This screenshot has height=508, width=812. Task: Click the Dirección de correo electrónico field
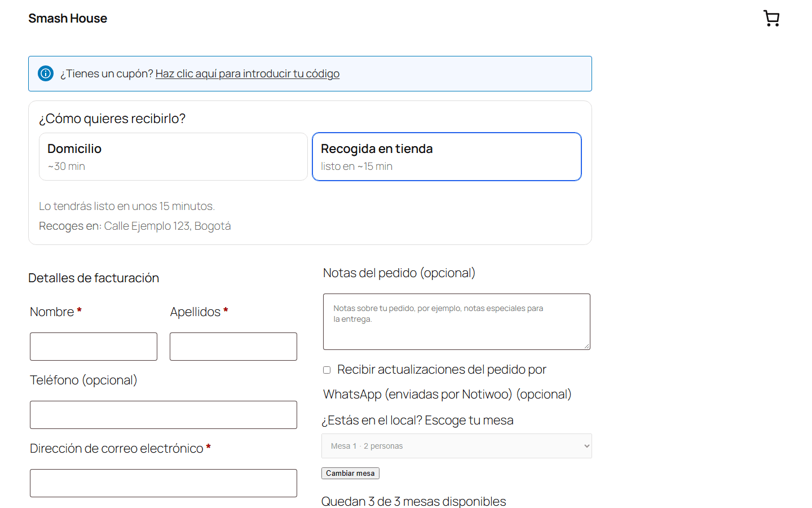click(164, 483)
